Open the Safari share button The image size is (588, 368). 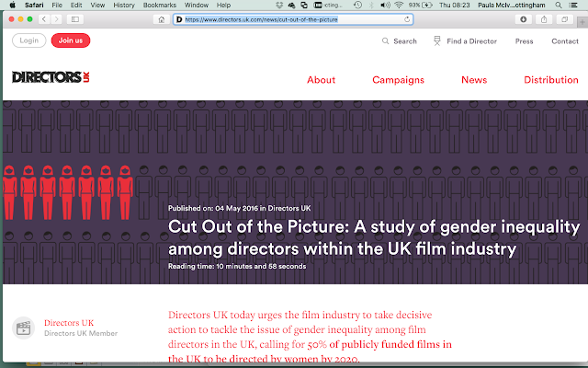[544, 19]
